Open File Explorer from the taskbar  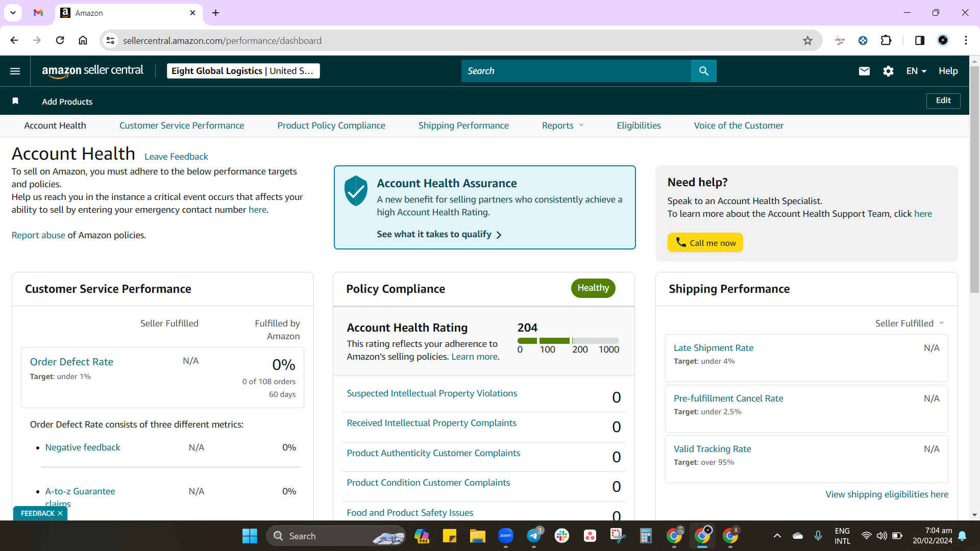pos(478,536)
